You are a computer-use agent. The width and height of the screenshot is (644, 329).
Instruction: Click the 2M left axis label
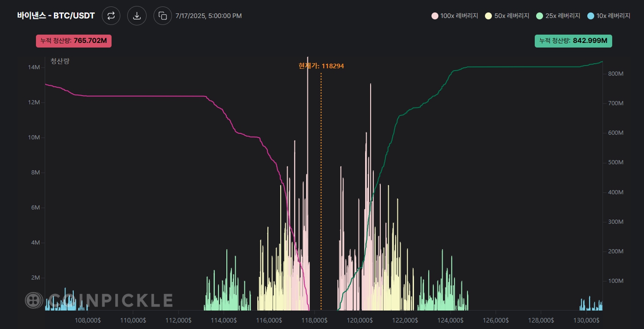pyautogui.click(x=35, y=278)
